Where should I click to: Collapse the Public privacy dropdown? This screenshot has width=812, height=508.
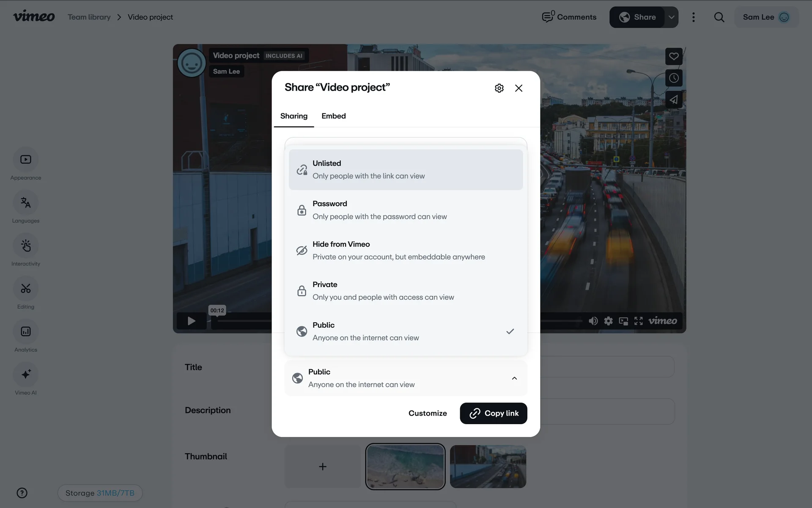514,378
